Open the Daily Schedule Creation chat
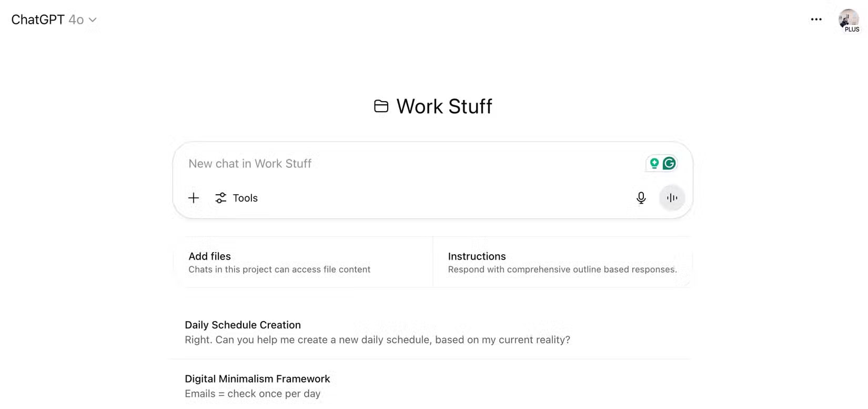 (377, 332)
